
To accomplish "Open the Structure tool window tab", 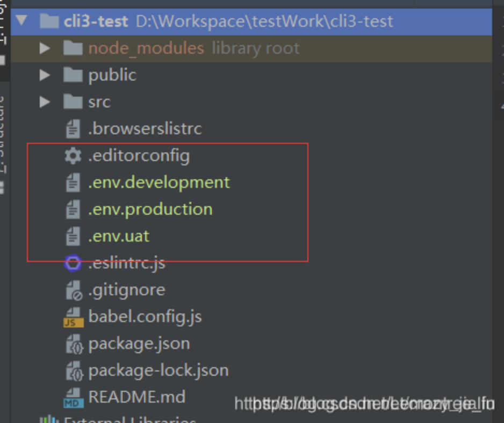I will (3, 134).
